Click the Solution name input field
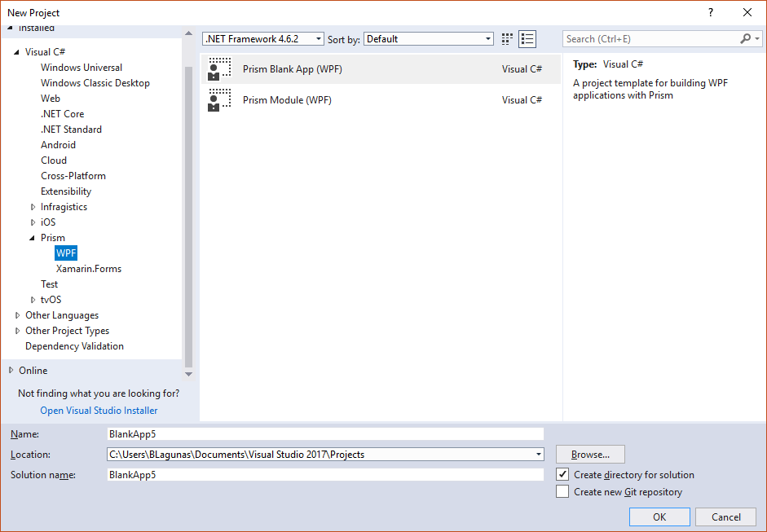The height and width of the screenshot is (532, 767). pos(325,475)
